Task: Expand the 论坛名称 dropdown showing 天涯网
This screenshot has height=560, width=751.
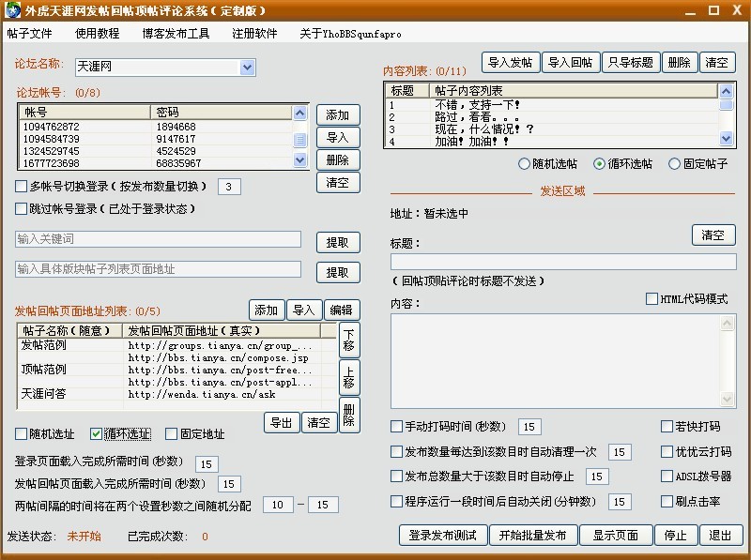Action: coord(247,67)
